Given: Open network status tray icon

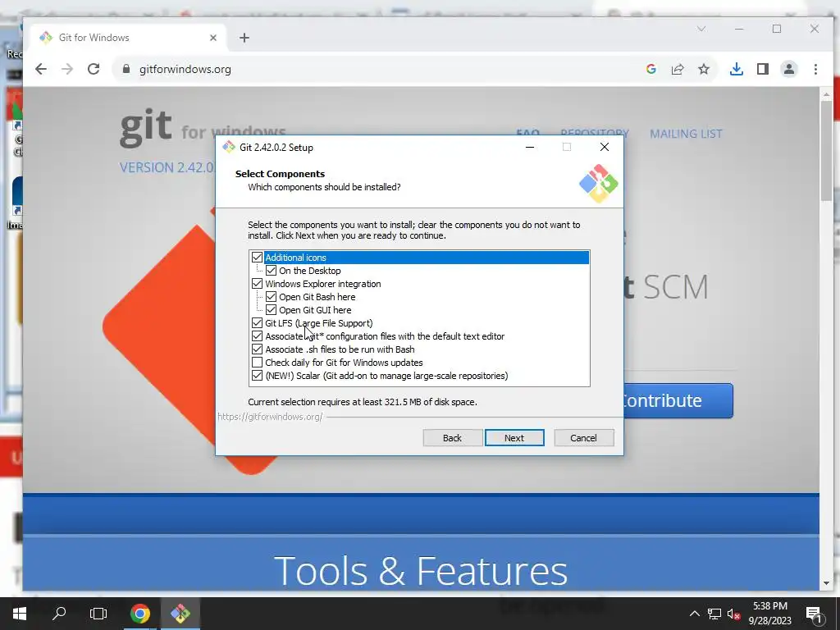Looking at the screenshot, I should click(x=714, y=614).
